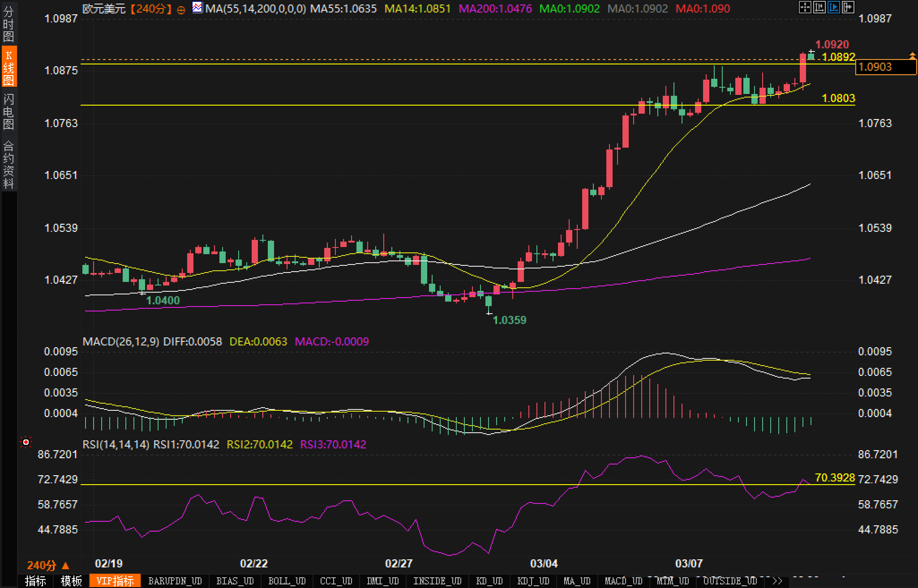This screenshot has width=918, height=588.
Task: Choose the DMI_UD indicator
Action: coord(383,581)
